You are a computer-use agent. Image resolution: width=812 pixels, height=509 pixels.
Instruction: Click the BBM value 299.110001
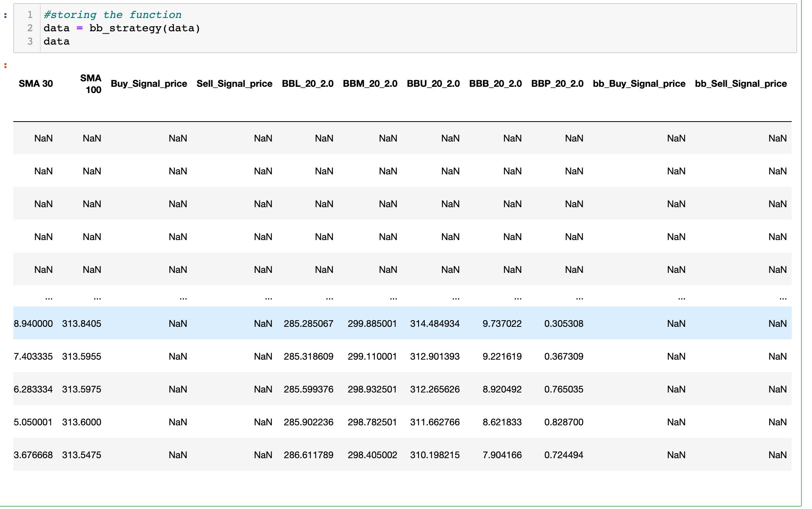click(372, 357)
